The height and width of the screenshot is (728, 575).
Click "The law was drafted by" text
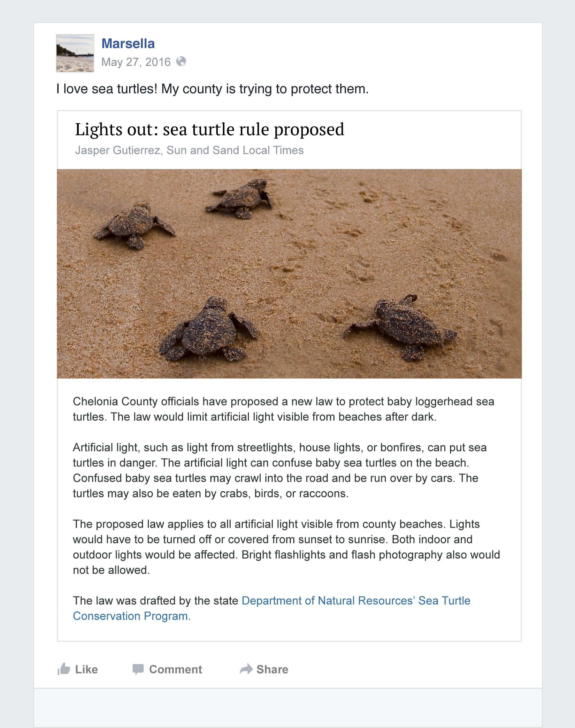(x=155, y=601)
